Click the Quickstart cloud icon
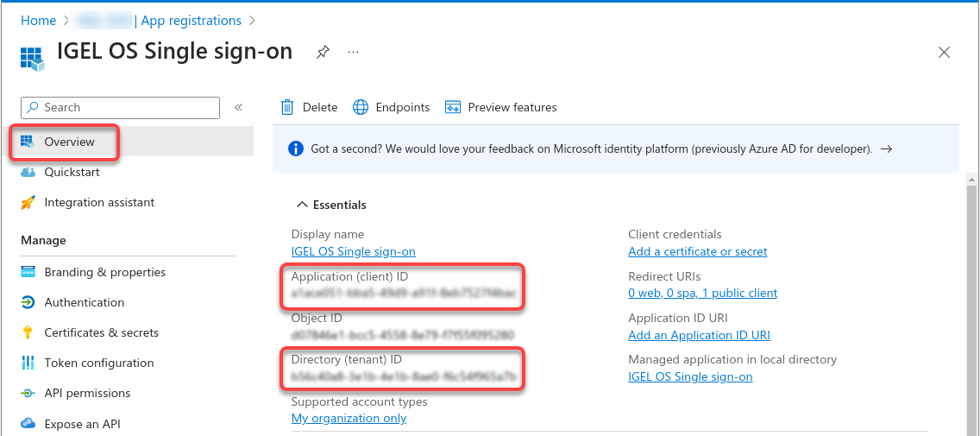980x436 pixels. tap(28, 173)
